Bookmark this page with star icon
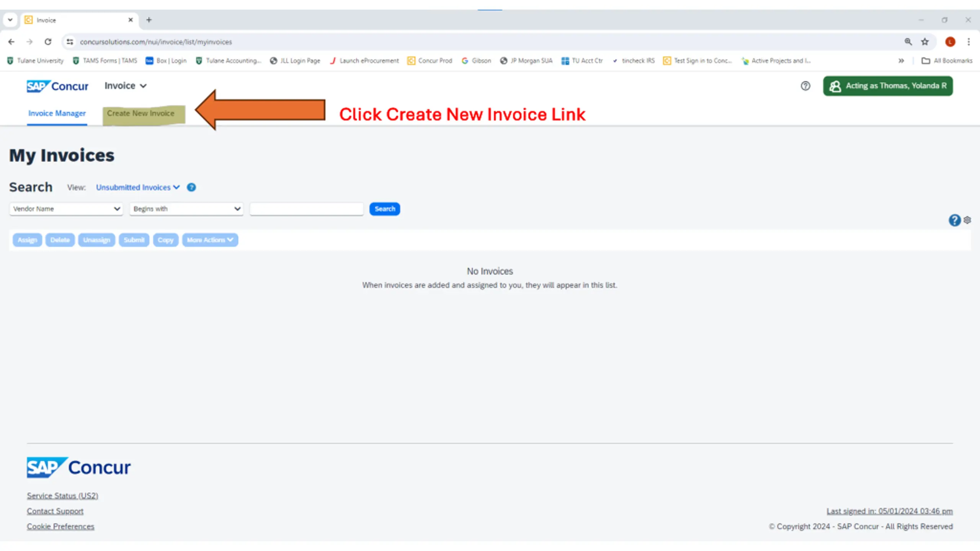980x551 pixels. pos(925,42)
